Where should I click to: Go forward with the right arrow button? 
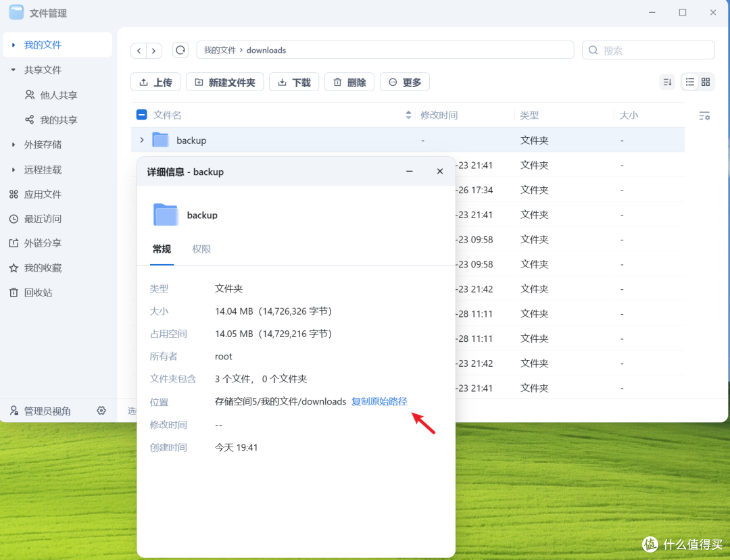(153, 50)
